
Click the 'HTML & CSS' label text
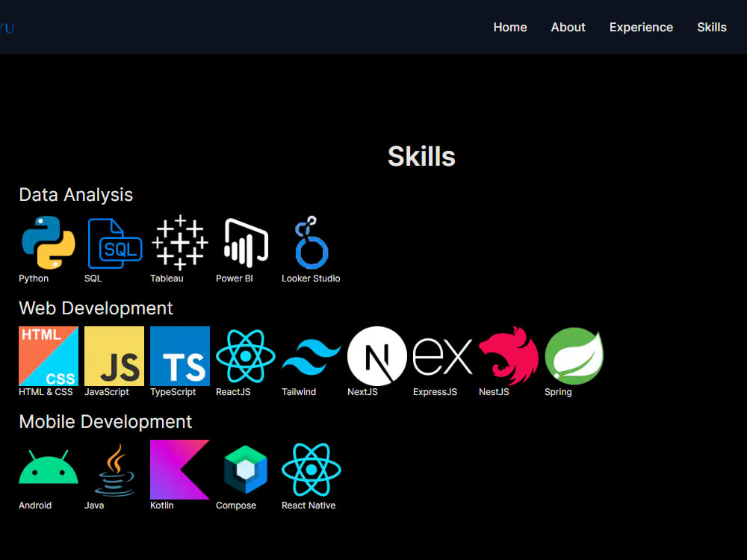click(x=46, y=392)
